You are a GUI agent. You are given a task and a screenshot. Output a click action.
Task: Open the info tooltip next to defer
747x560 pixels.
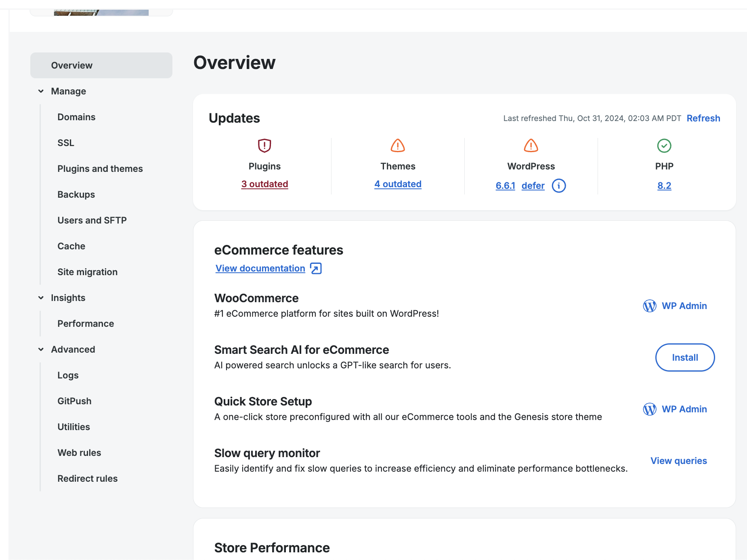(559, 186)
